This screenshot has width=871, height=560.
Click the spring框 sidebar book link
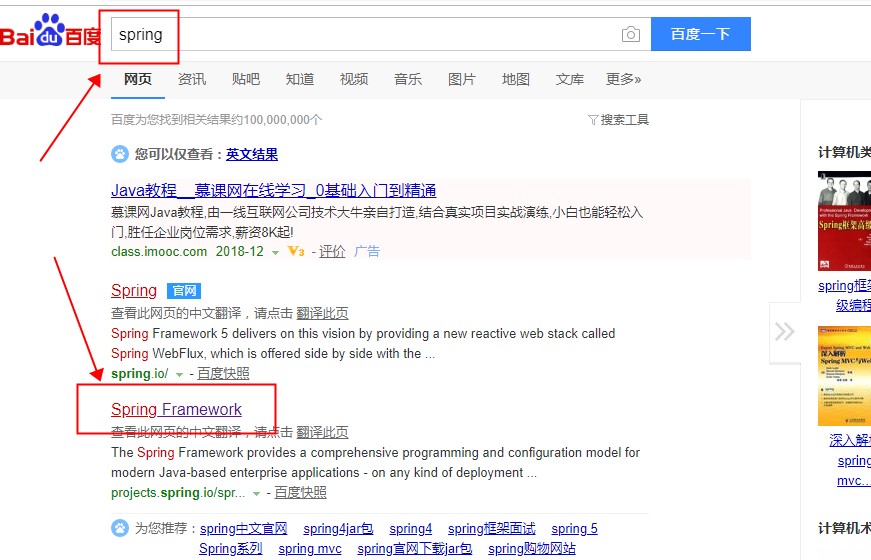[x=844, y=295]
